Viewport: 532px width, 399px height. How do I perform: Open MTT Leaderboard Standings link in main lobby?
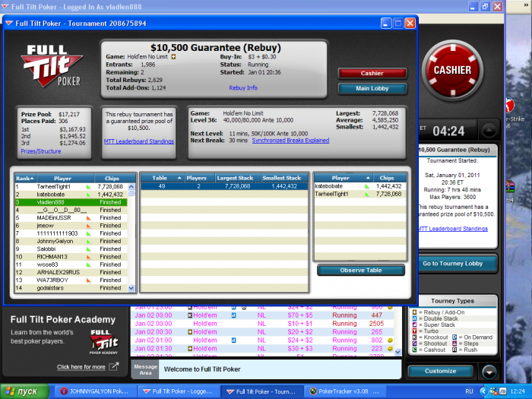[x=453, y=229]
